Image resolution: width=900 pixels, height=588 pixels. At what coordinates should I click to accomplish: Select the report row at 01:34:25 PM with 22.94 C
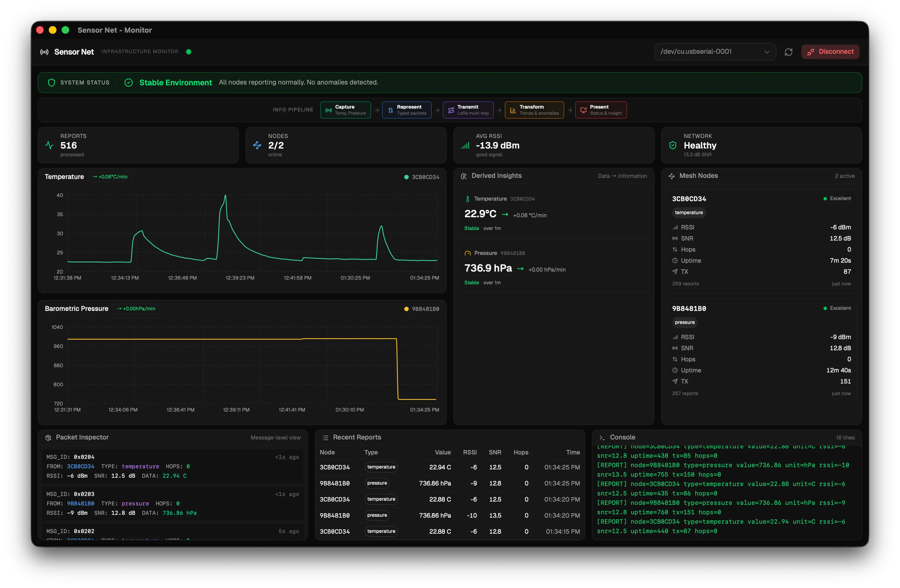tap(450, 467)
